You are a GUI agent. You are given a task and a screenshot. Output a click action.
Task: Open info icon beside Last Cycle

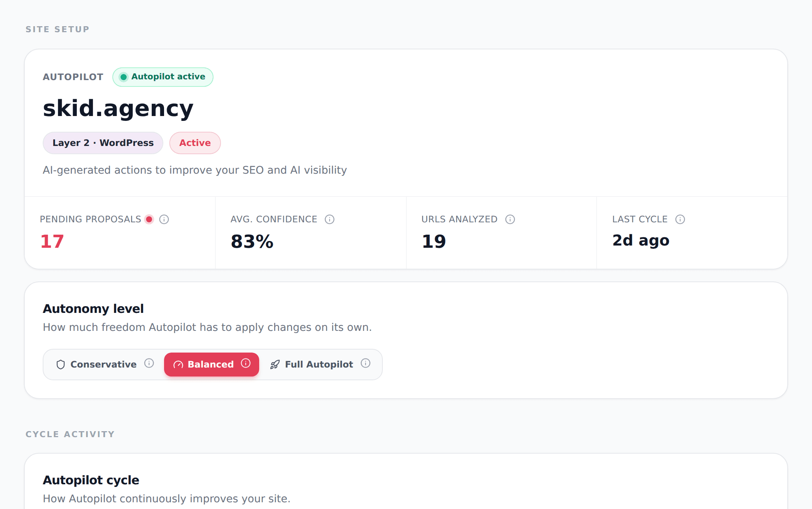(680, 219)
